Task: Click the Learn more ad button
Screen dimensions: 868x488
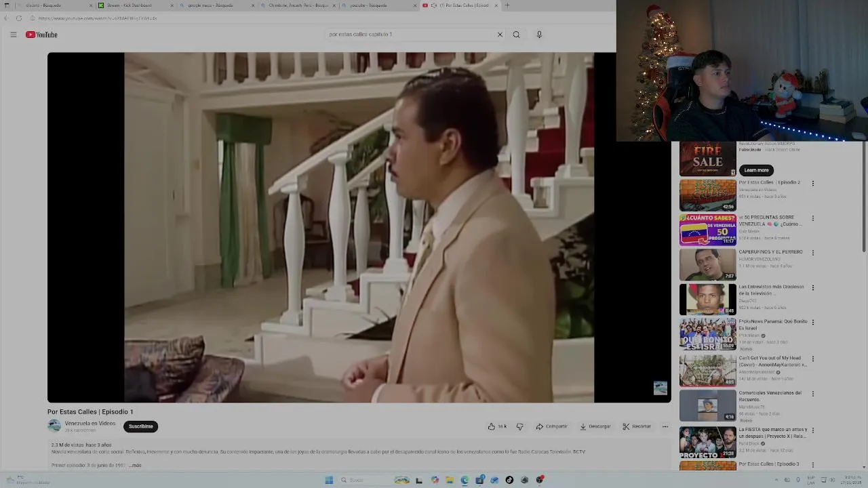Action: pyautogui.click(x=756, y=170)
